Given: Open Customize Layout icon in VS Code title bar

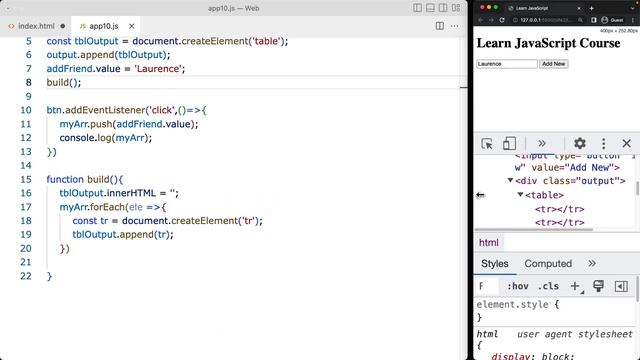Looking at the screenshot, I should [x=456, y=8].
